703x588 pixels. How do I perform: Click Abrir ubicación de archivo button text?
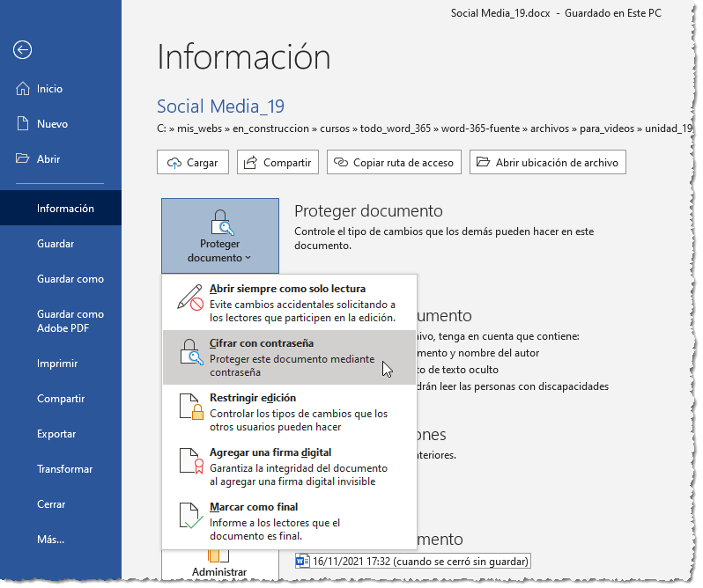tap(557, 163)
